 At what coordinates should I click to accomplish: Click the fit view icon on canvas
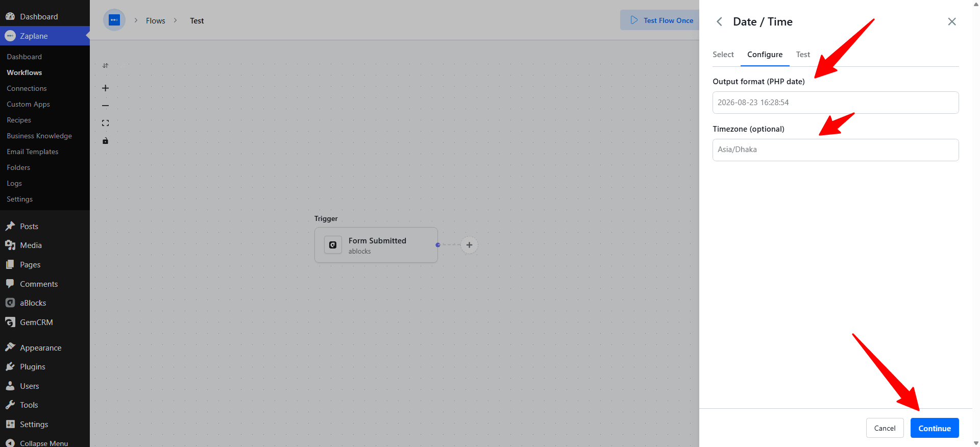coord(105,123)
